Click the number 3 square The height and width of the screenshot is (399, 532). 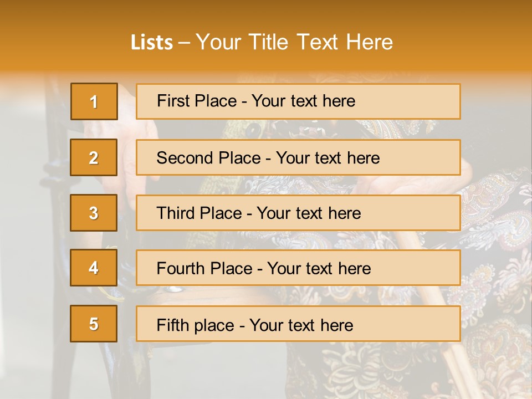94,213
